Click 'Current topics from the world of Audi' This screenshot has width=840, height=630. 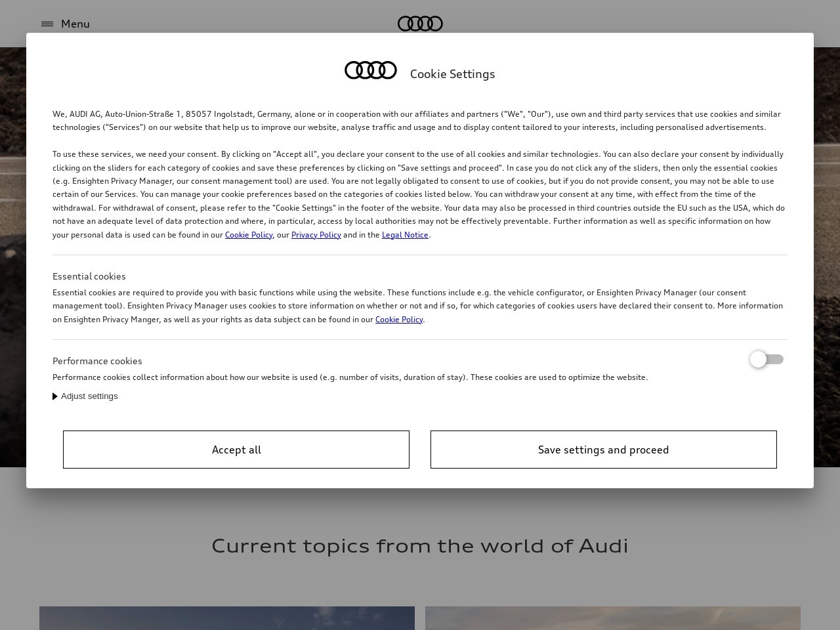click(420, 545)
